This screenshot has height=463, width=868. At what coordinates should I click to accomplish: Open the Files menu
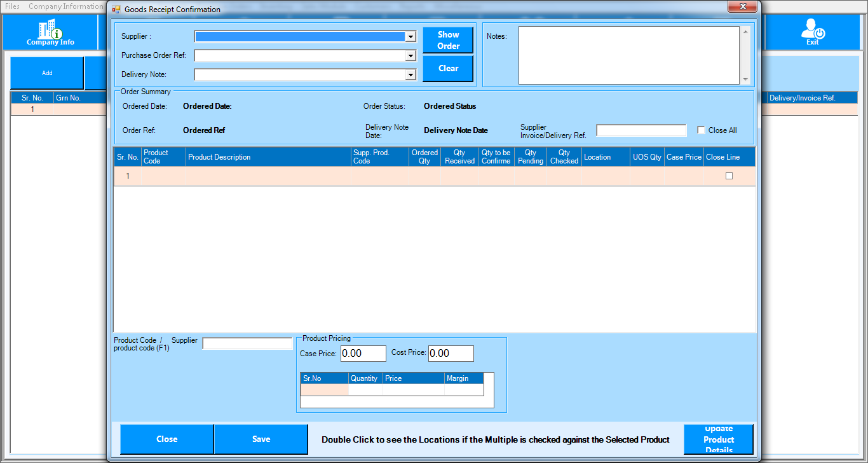pyautogui.click(x=12, y=6)
